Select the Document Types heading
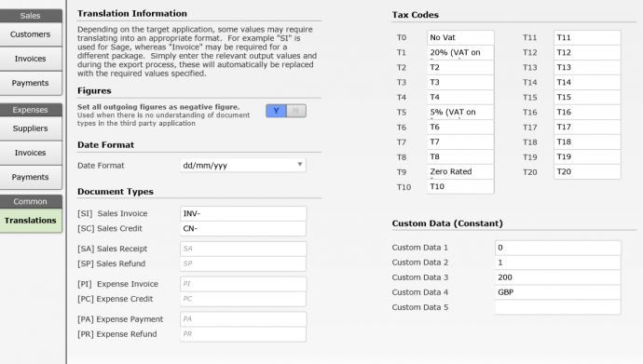Image resolution: width=643 pixels, height=364 pixels. point(116,192)
